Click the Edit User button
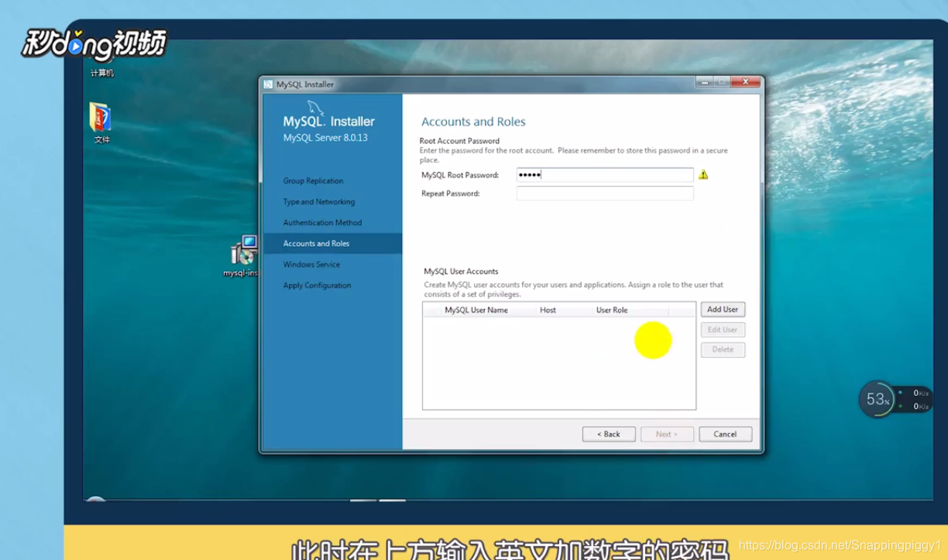The image size is (948, 560). pyautogui.click(x=723, y=330)
